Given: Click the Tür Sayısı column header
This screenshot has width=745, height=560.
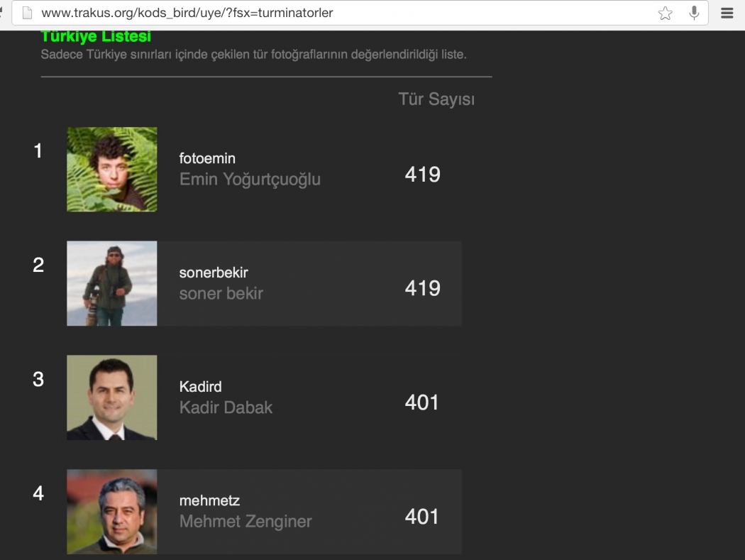Looking at the screenshot, I should coord(436,99).
